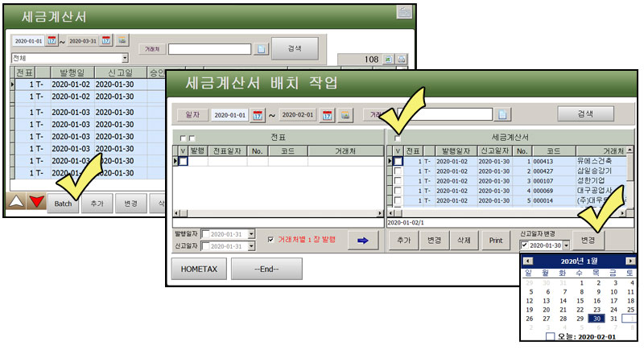Viewport: 644px width, 350px height.
Task: Check the row for 성한기업
Action: [x=398, y=181]
